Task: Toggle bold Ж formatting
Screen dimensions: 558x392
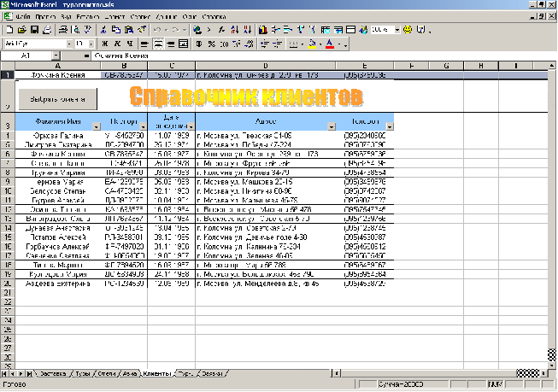Action: [104, 44]
